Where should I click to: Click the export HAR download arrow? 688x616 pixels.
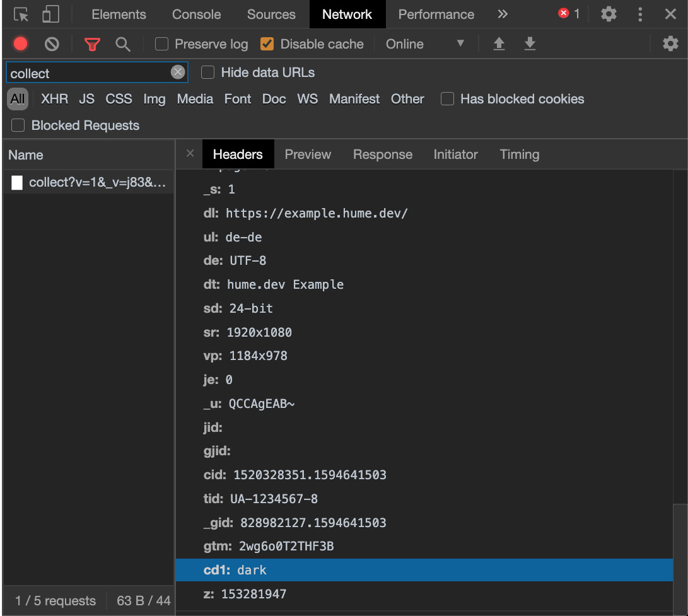pos(530,44)
